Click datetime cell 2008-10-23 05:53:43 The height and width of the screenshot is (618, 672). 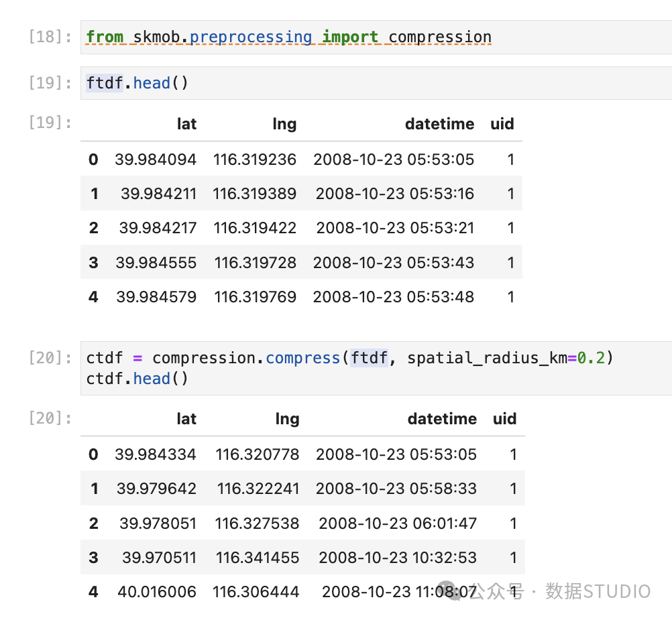coord(394,263)
